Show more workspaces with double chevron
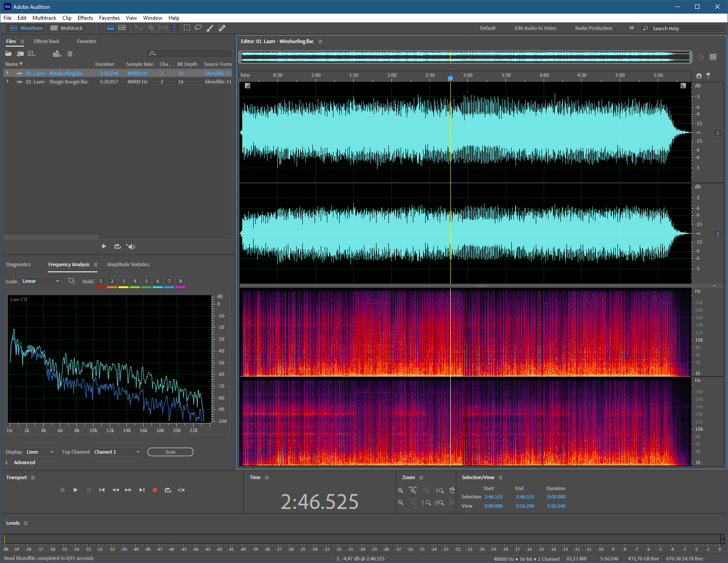Screen dimensions: 728x563 pos(632,28)
